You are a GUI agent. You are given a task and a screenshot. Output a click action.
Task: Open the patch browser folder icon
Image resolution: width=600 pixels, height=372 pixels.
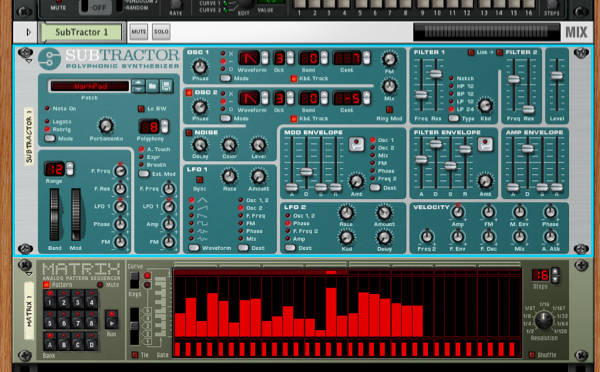(x=152, y=86)
